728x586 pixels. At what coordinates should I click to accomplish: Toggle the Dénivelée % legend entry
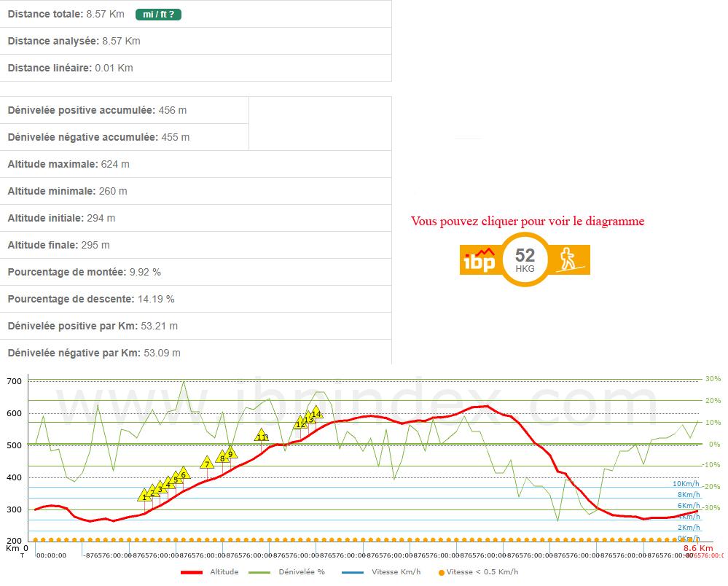pos(302,572)
